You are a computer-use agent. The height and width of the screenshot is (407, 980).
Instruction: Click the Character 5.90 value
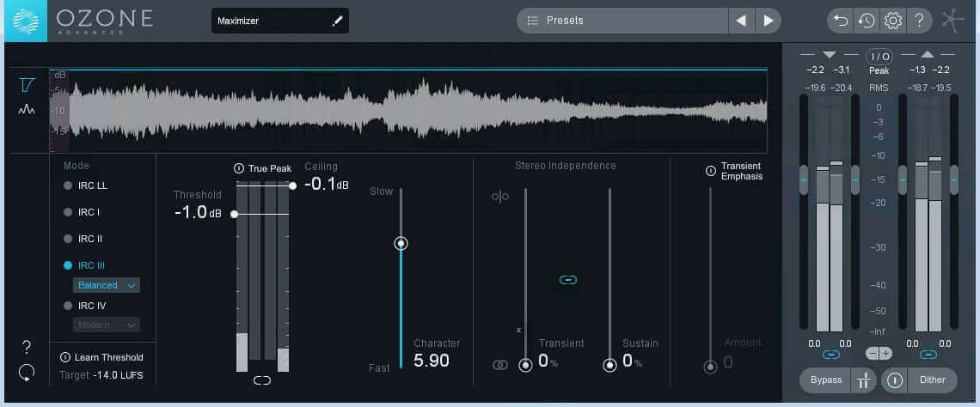tap(432, 361)
